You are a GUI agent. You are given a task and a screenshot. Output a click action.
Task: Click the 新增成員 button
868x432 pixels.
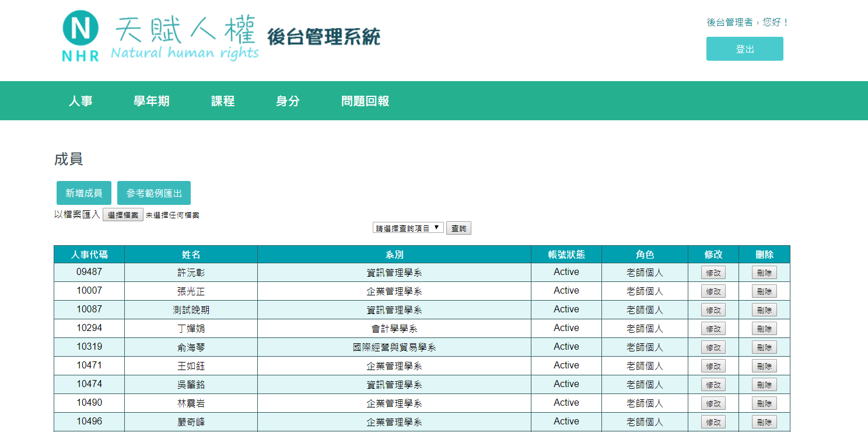84,193
